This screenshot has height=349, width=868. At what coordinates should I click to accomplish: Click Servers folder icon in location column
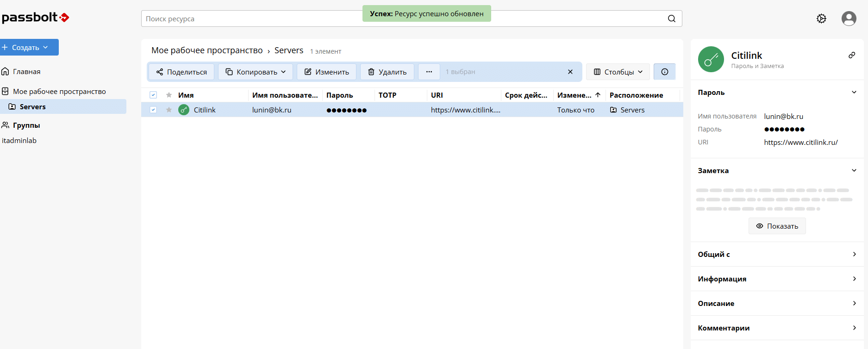click(x=613, y=110)
